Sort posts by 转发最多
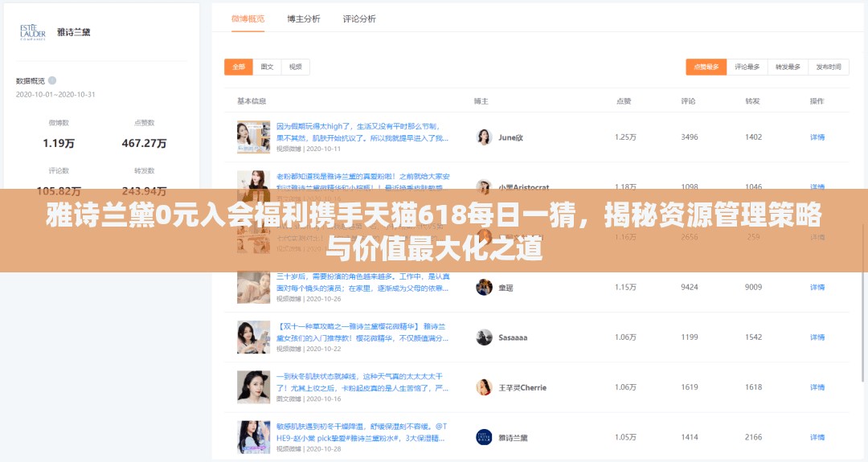Image resolution: width=868 pixels, height=462 pixels. (x=788, y=67)
